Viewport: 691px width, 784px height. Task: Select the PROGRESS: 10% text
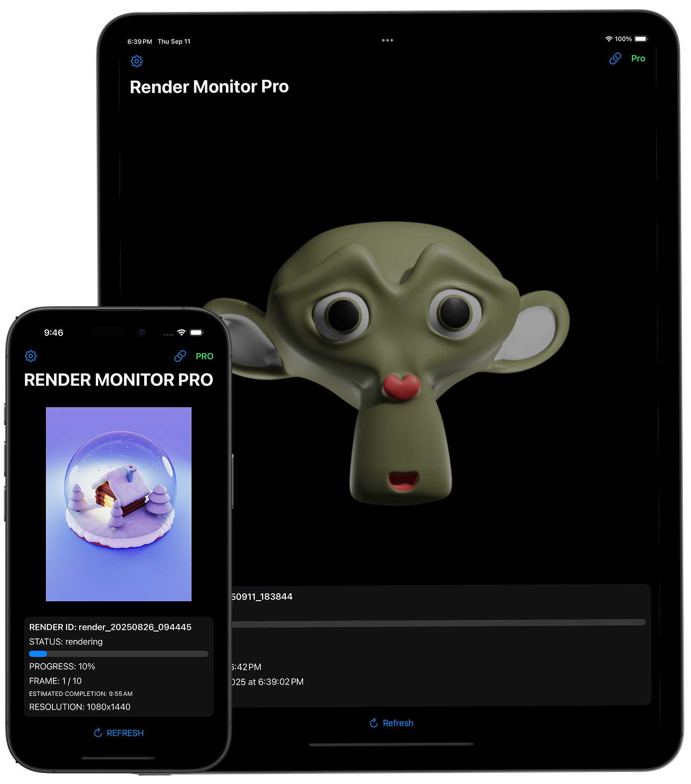(62, 667)
